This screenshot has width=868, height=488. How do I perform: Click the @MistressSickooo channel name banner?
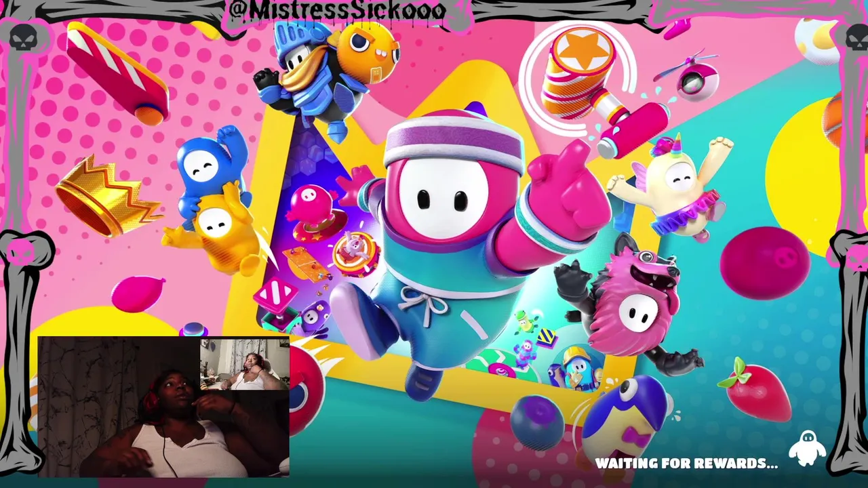click(337, 10)
